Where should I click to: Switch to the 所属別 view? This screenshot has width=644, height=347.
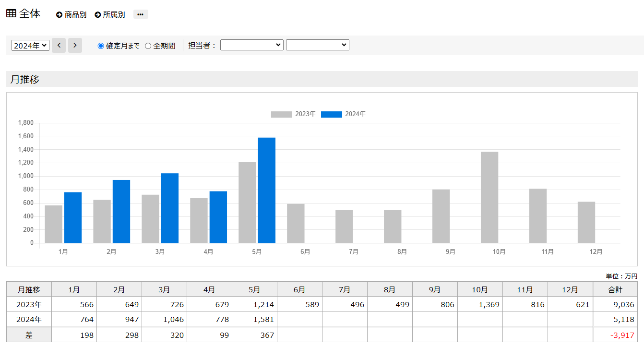click(x=114, y=15)
